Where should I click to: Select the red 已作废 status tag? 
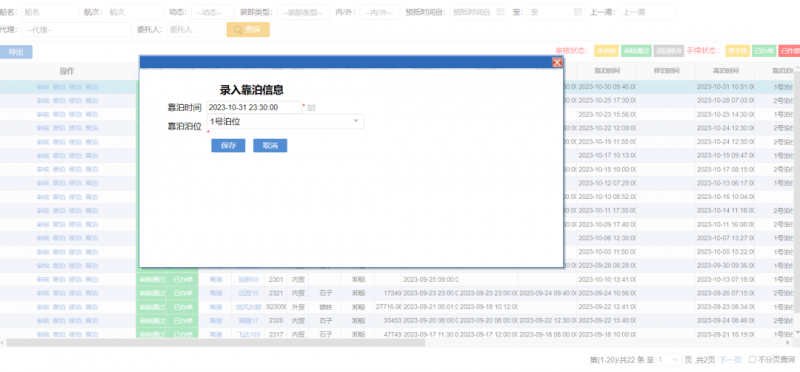pyautogui.click(x=789, y=51)
